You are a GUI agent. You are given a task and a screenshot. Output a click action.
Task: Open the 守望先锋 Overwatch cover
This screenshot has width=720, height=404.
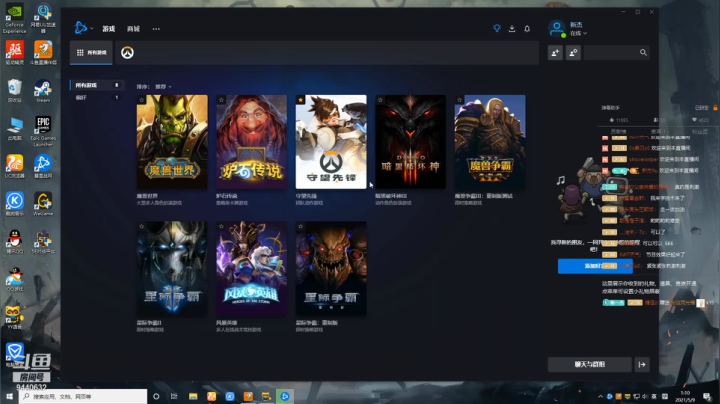(331, 142)
